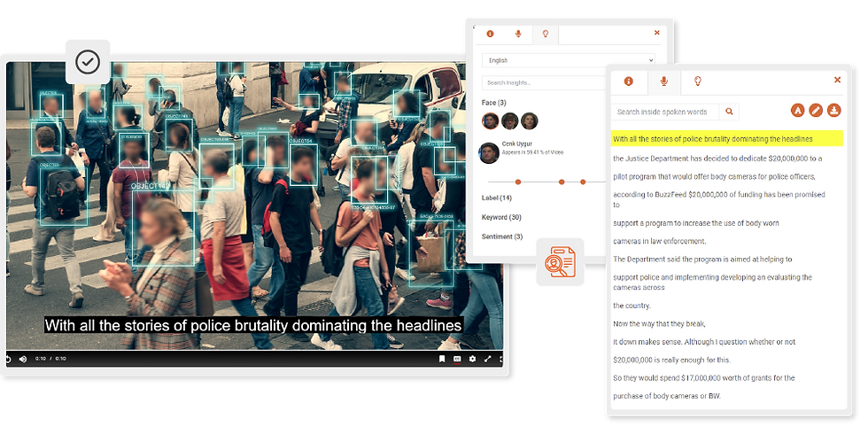Expand the Sentiment (3) section
Image resolution: width=868 pixels, height=434 pixels.
[502, 236]
